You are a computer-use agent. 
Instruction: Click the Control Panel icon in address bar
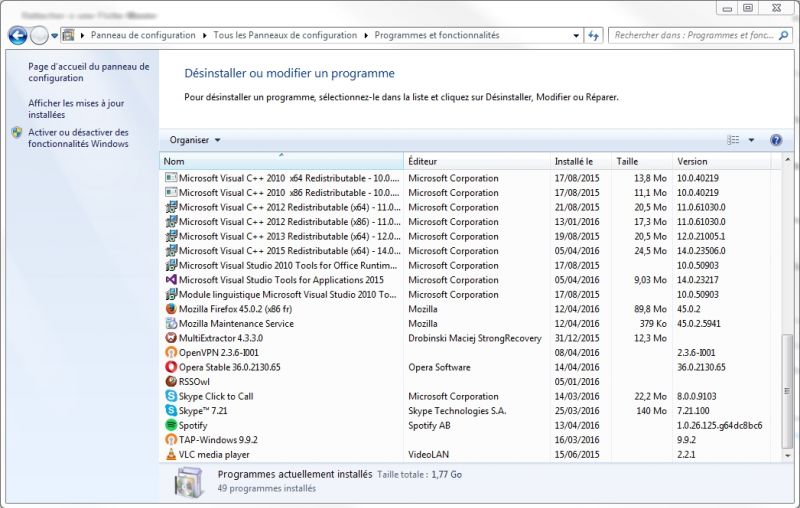coord(68,35)
